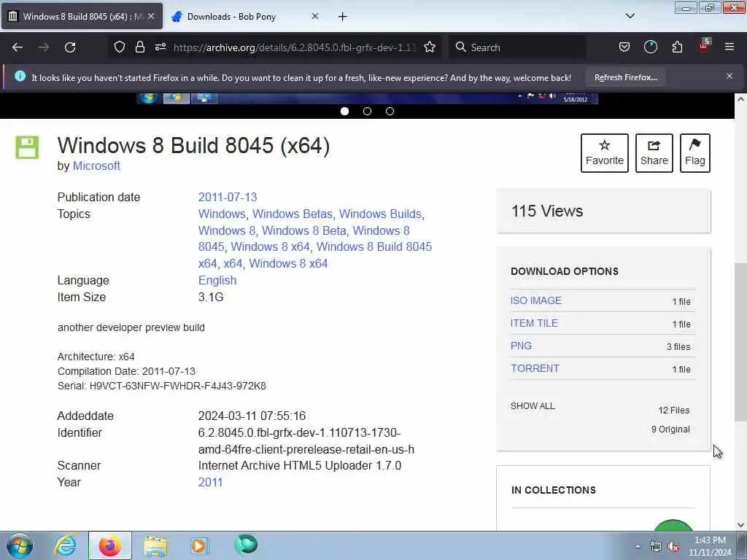Viewport: 747px width, 560px height.
Task: Open uBlock extension icon with badge 5
Action: (704, 46)
